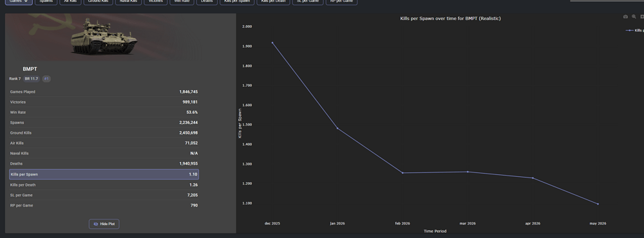The height and width of the screenshot is (238, 644).
Task: Toggle the Kills legend entry on the plot
Action: 635,30
